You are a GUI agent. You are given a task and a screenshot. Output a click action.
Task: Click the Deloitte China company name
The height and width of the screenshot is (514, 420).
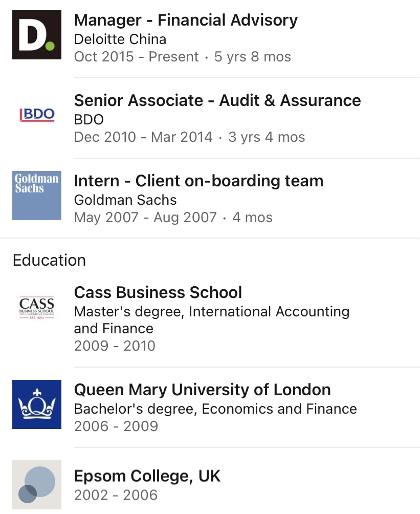[x=120, y=39]
